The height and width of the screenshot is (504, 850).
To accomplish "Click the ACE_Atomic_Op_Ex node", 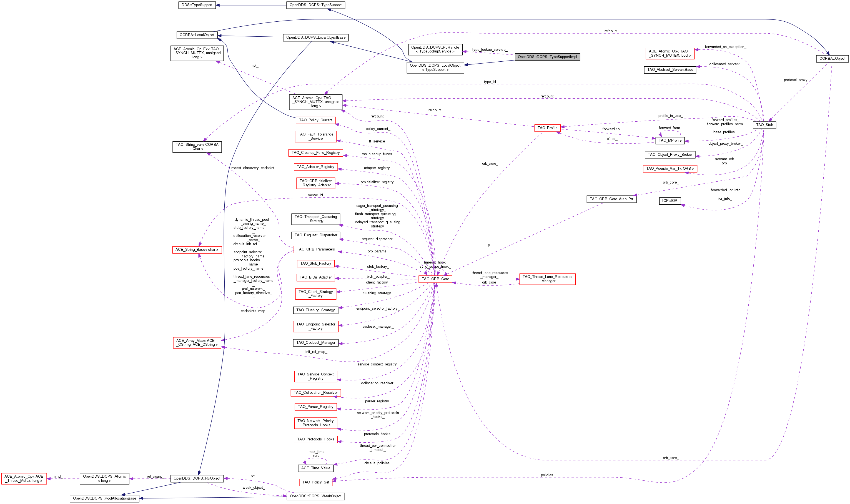I will (197, 53).
